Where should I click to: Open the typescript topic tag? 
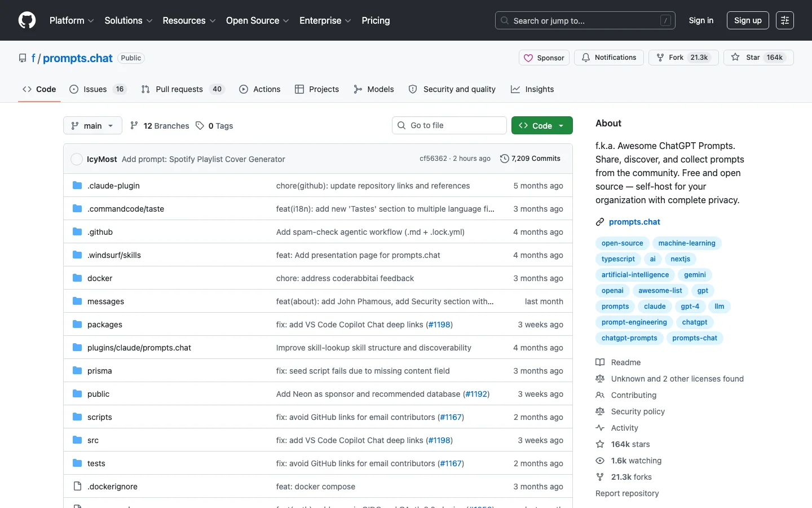click(x=618, y=259)
